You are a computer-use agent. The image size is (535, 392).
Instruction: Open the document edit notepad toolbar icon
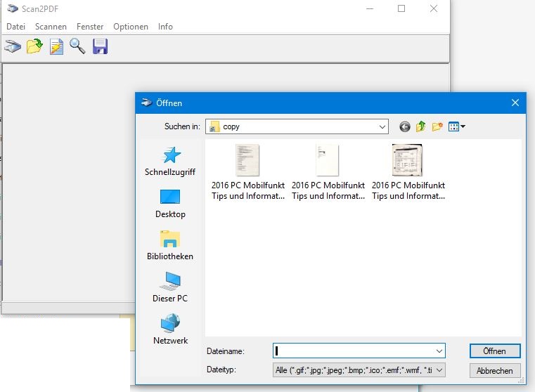click(56, 46)
